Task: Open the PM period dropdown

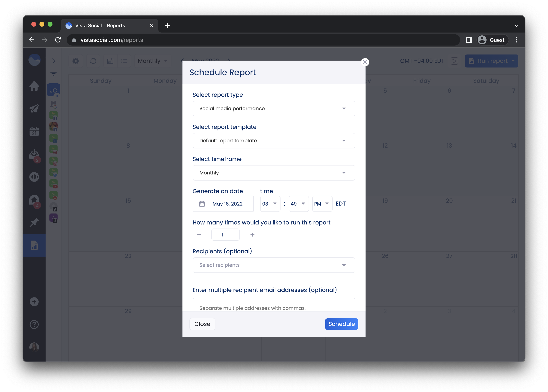Action: (x=322, y=204)
